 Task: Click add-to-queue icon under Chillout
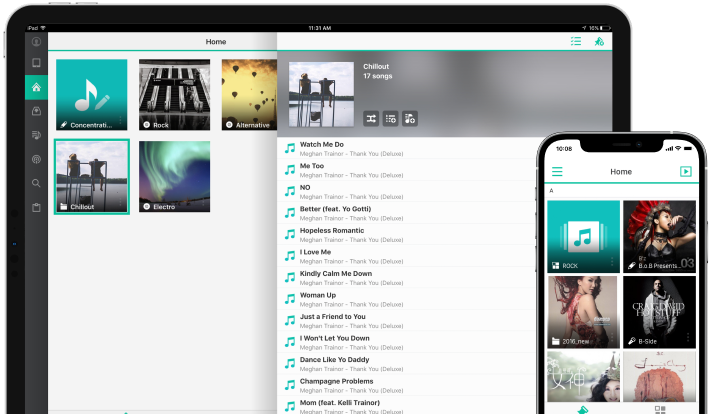point(391,118)
